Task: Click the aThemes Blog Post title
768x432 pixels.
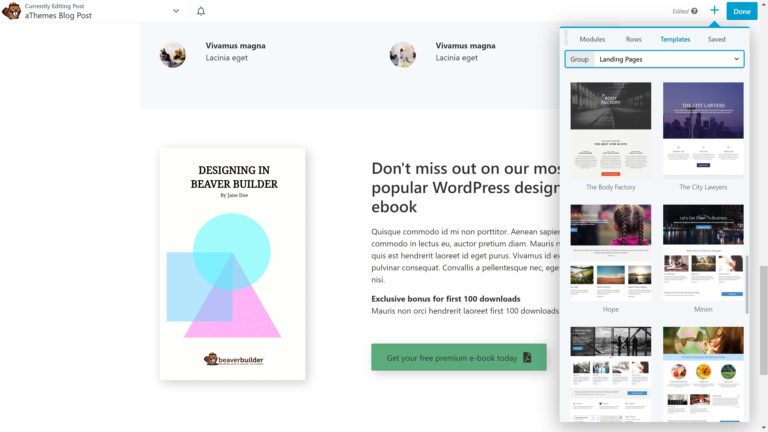Action: (x=58, y=16)
